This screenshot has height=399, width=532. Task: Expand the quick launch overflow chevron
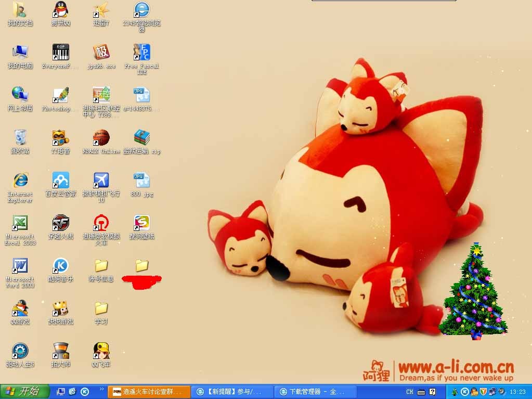[x=101, y=389]
